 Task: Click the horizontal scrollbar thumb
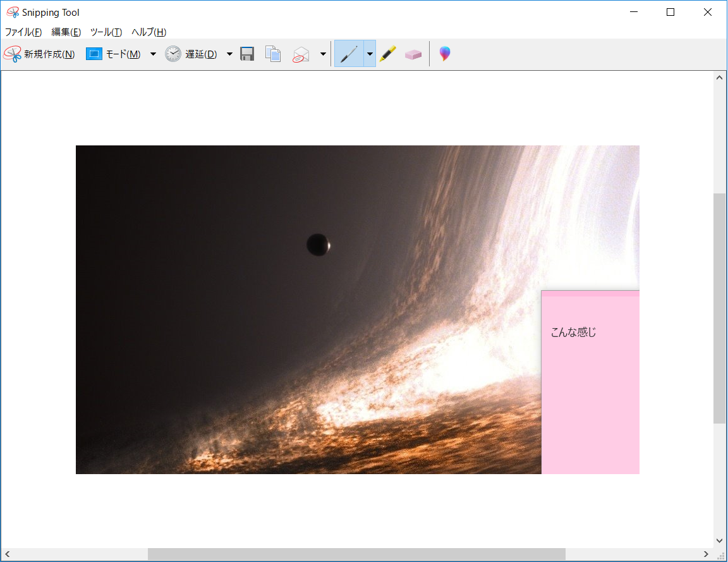(356, 554)
